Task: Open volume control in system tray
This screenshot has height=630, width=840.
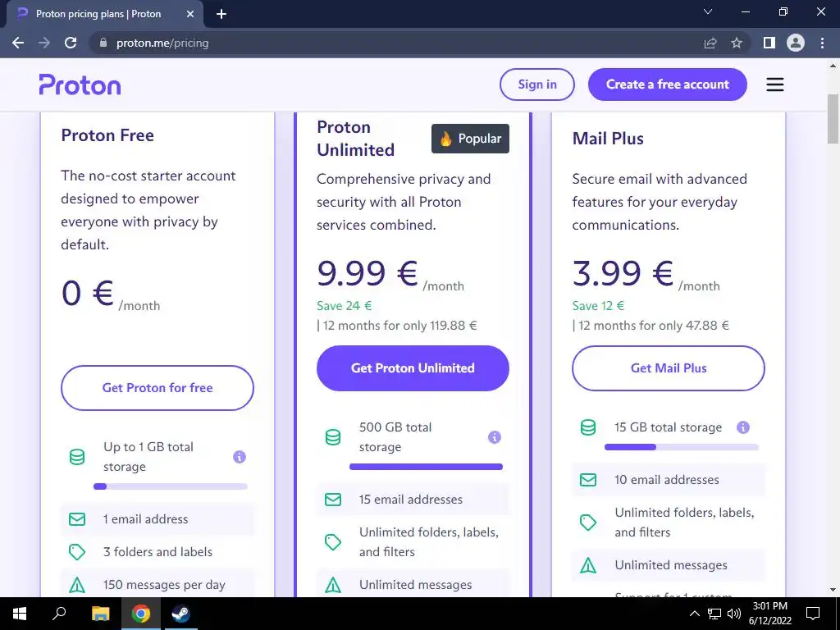Action: click(734, 614)
